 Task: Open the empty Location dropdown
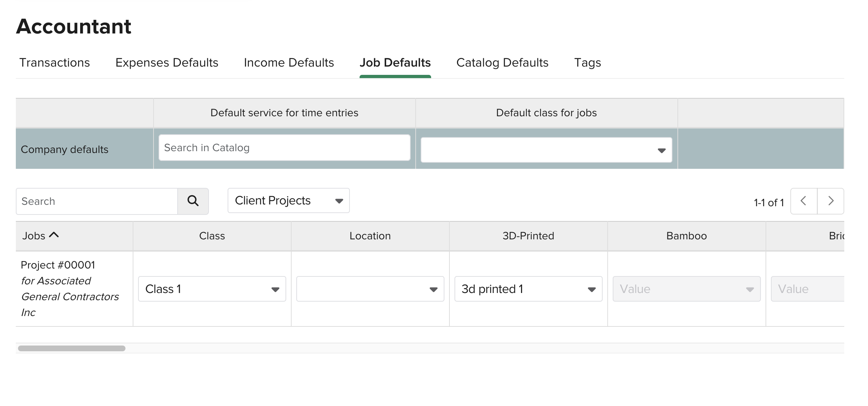[x=370, y=289]
